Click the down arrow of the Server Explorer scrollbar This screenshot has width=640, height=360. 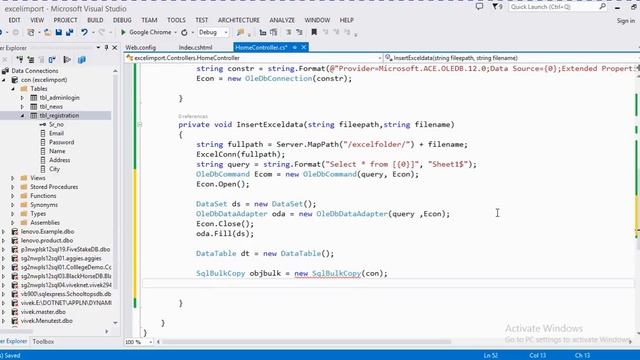[116, 322]
